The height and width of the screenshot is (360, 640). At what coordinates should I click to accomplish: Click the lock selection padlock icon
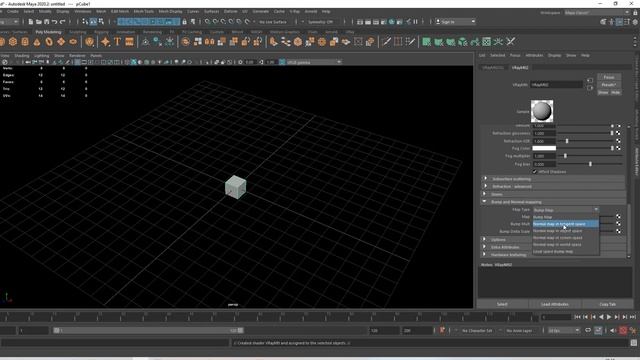pyautogui.click(x=184, y=22)
